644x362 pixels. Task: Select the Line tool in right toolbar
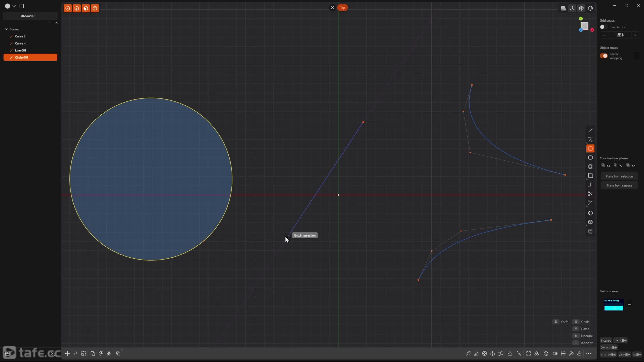pyautogui.click(x=590, y=130)
